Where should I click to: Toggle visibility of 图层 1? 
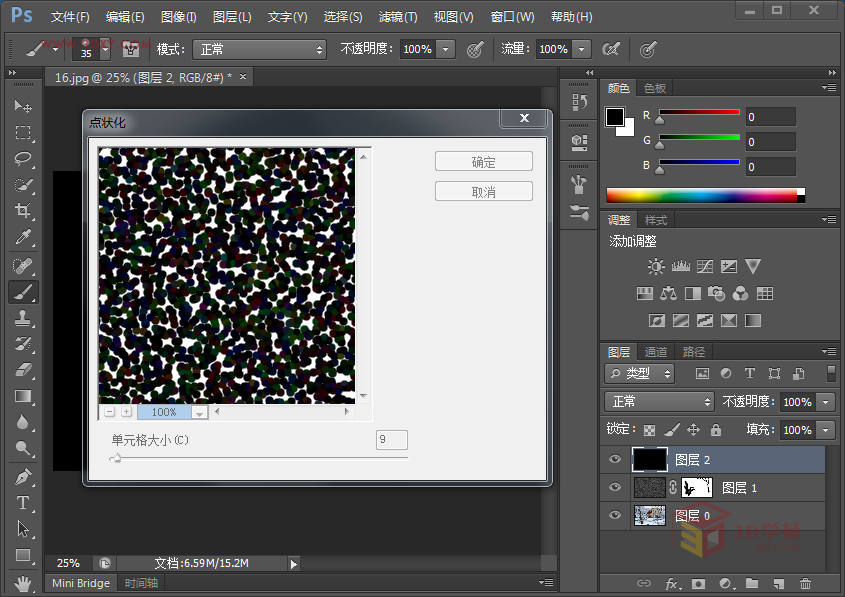(615, 488)
